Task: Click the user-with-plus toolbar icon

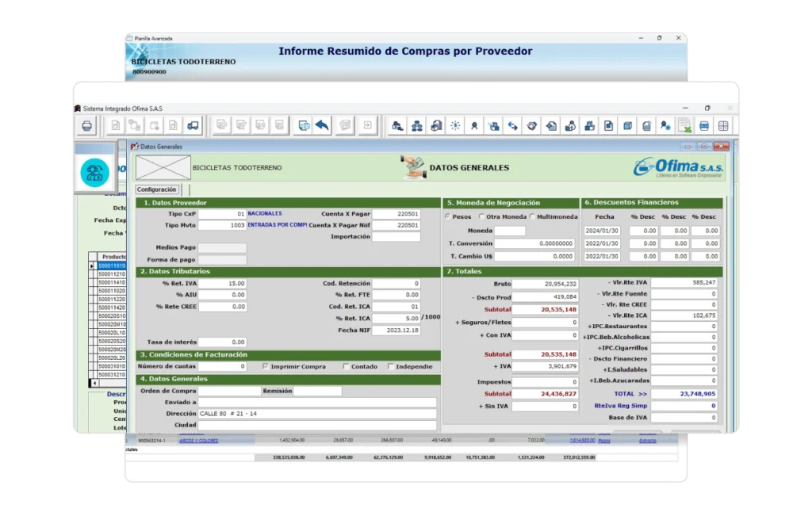Action: [665, 126]
